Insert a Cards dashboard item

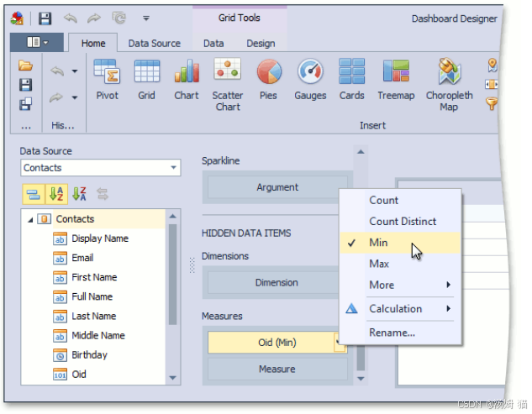pyautogui.click(x=352, y=80)
